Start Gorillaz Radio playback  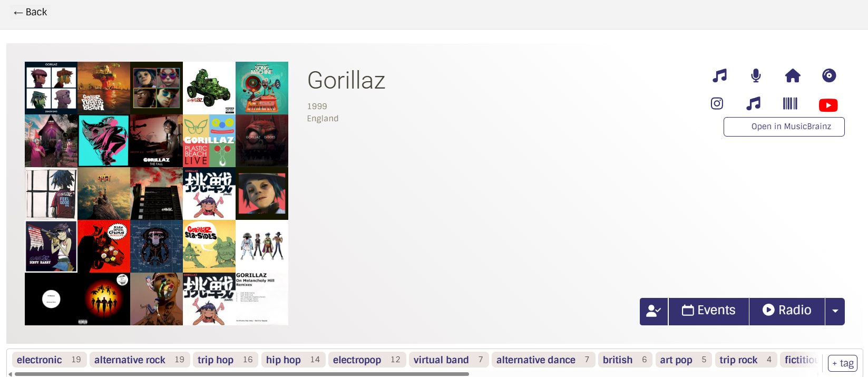click(786, 311)
